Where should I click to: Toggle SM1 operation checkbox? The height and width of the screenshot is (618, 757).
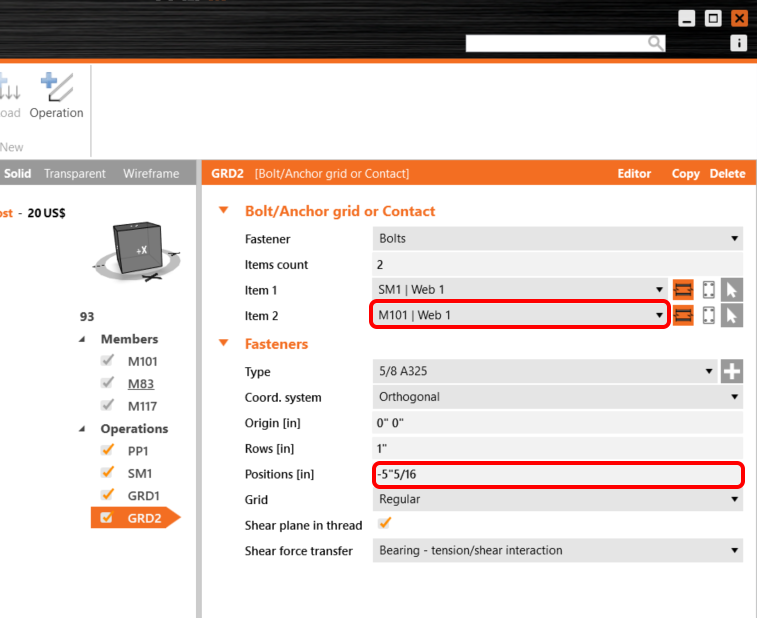point(108,472)
